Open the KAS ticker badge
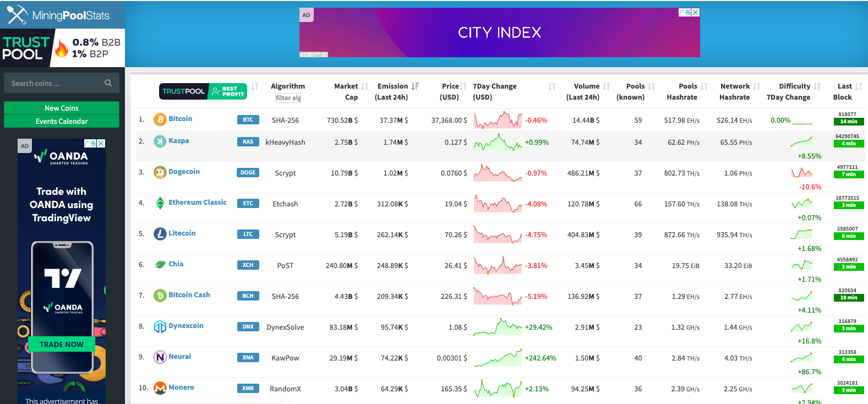Image resolution: width=868 pixels, height=404 pixels. (x=248, y=141)
